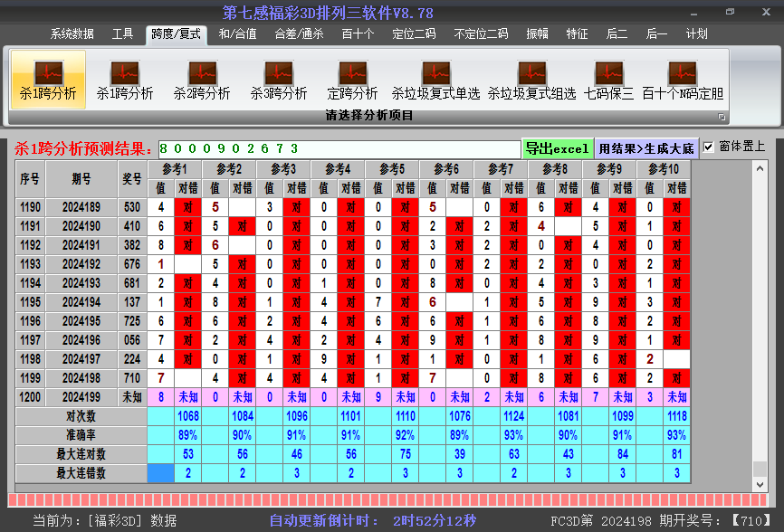Viewport: 784px width, 532px height.
Task: Click the 参考7 column header
Action: point(501,170)
